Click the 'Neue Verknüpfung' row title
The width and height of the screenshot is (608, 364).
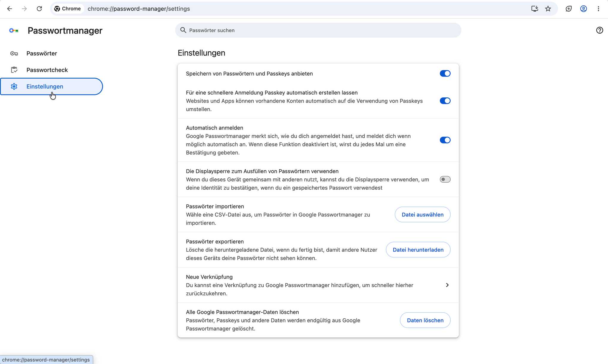[209, 277]
